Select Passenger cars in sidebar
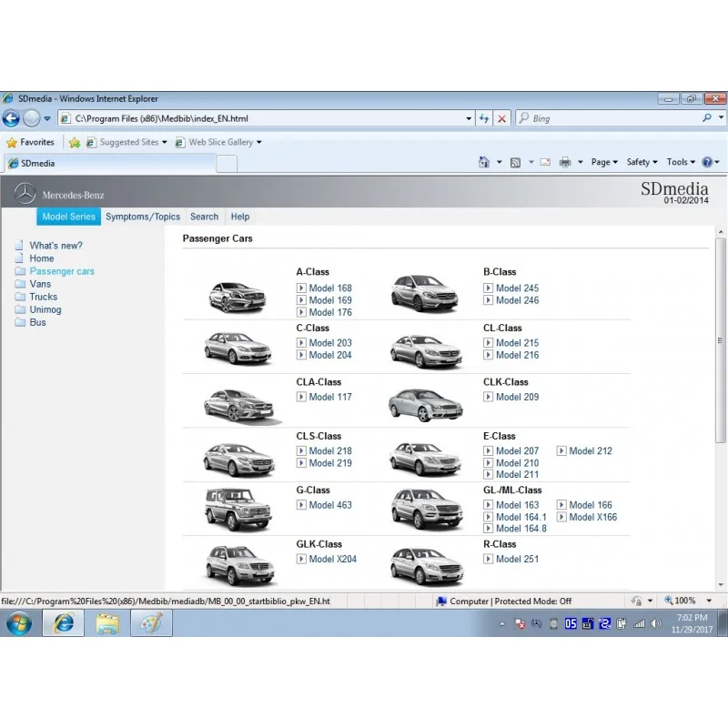The width and height of the screenshot is (728, 728). 62,271
